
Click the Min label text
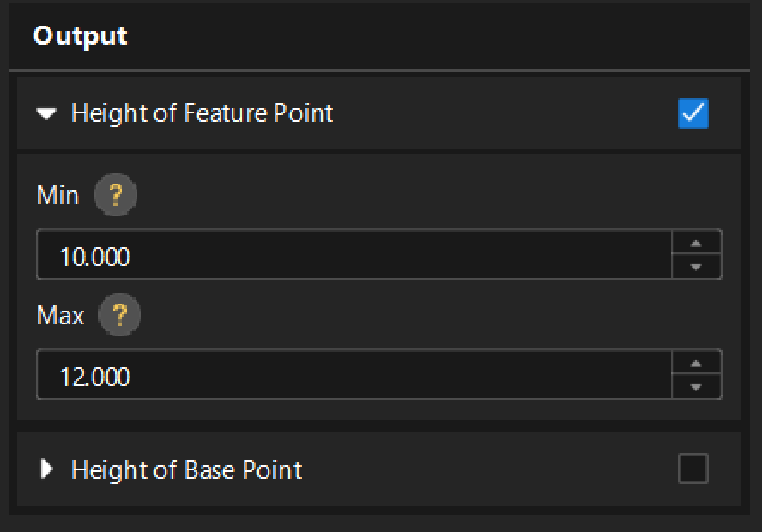pos(57,196)
